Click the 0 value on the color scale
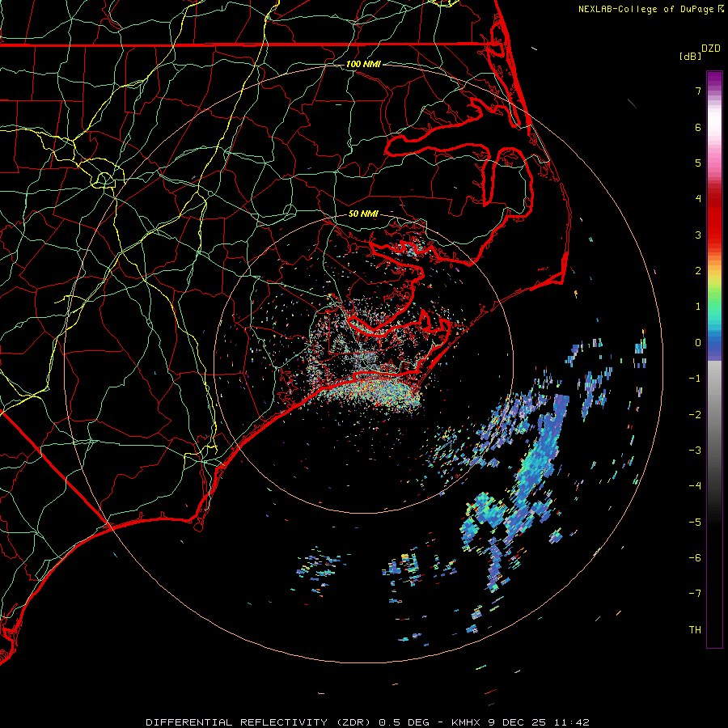728x728 pixels. (698, 343)
